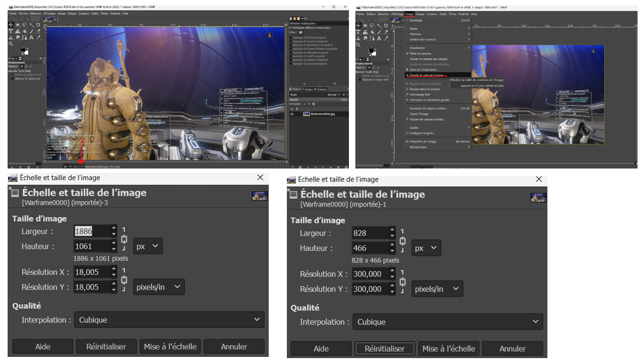Toggle Warframe0000.jpg layer eye visibility

(292, 114)
